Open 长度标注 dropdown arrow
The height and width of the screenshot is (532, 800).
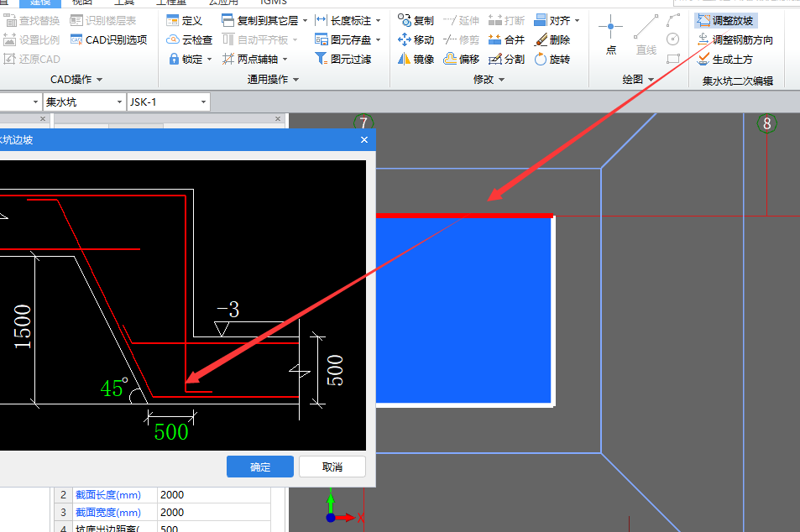pos(378,21)
